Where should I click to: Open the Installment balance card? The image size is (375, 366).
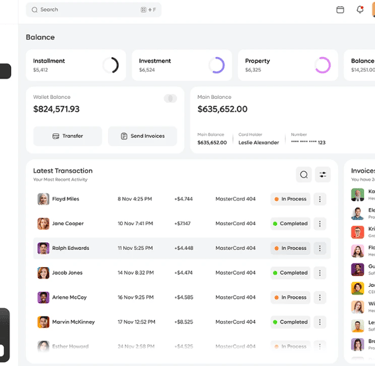(x=76, y=65)
